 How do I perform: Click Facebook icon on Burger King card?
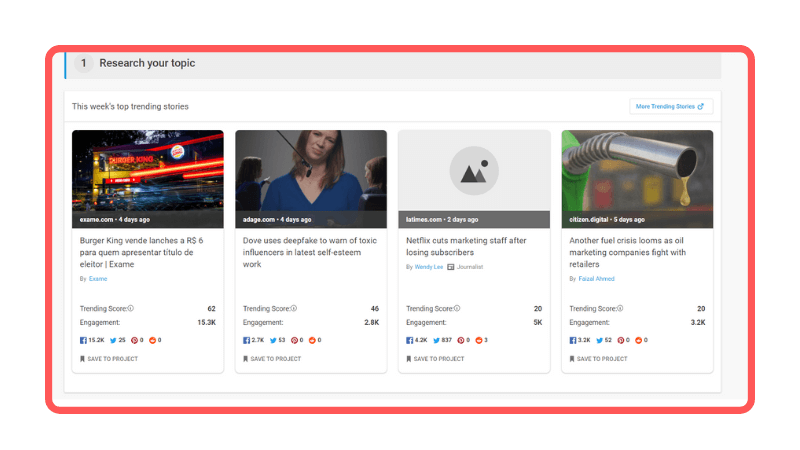click(x=83, y=340)
